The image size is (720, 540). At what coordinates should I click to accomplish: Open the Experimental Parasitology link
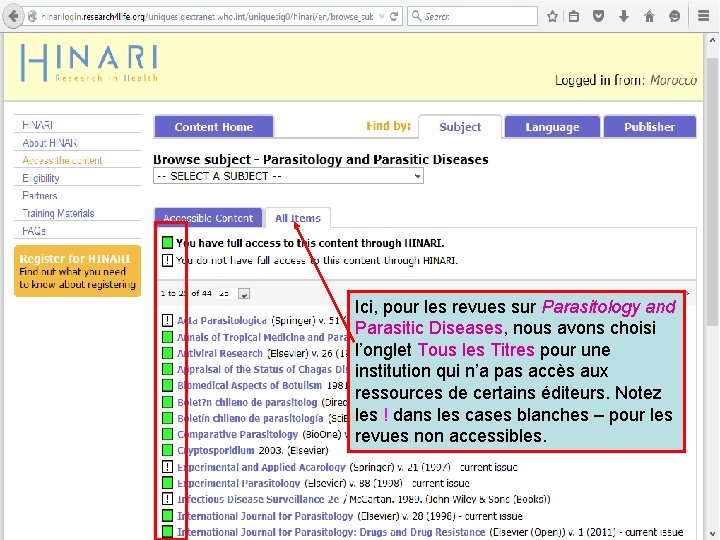(239, 483)
